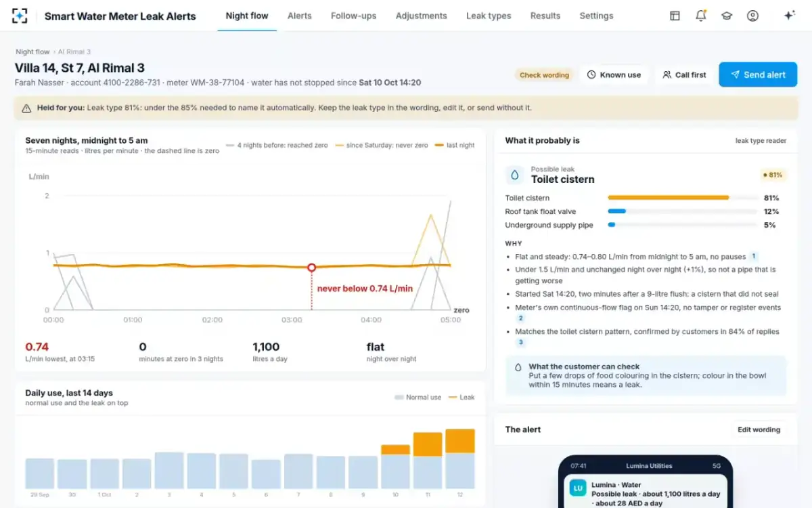Open the layout panel icon in header

[675, 16]
